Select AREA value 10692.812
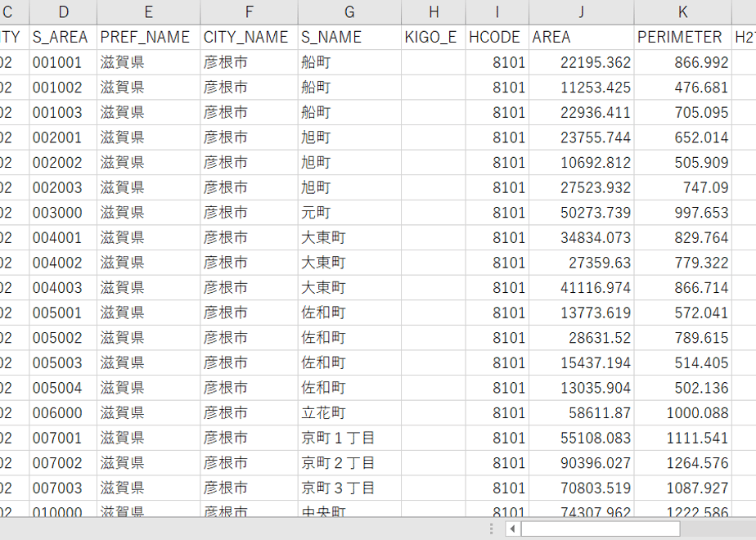 (582, 163)
